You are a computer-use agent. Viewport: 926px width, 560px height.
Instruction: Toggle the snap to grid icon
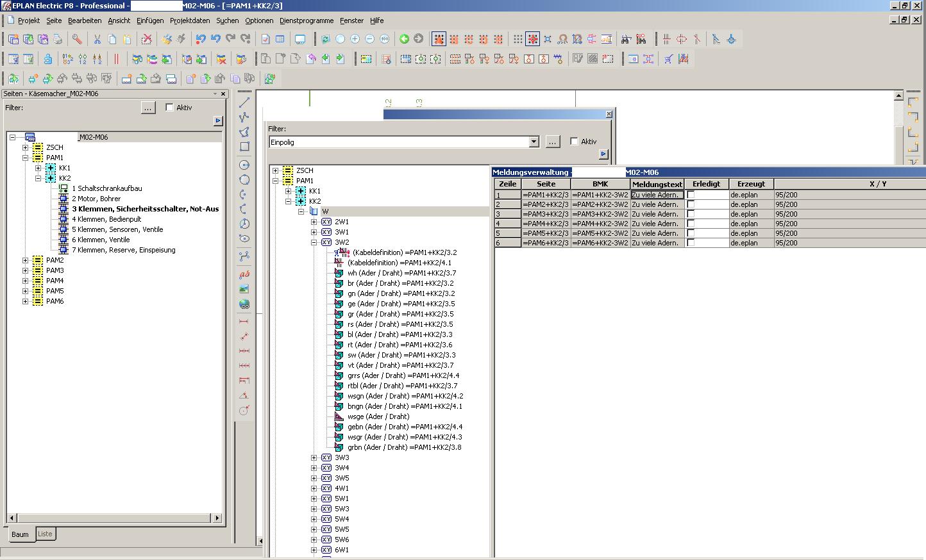[x=532, y=39]
